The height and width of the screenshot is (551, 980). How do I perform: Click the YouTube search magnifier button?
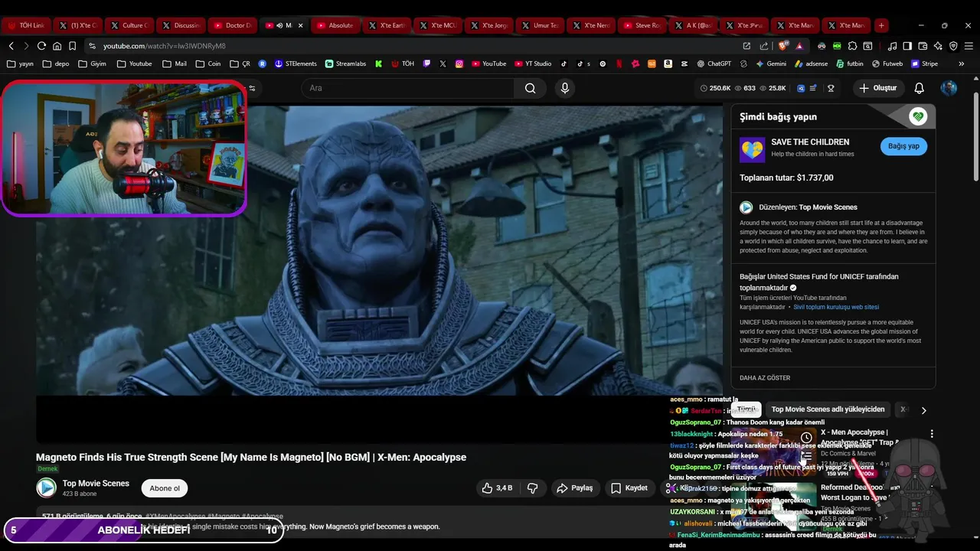(x=530, y=88)
